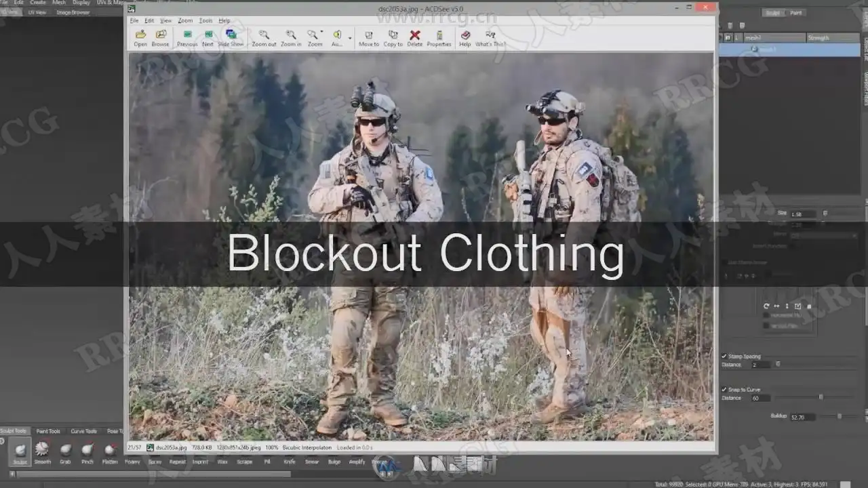This screenshot has width=868, height=488.
Task: Switch to the Paint Tools tab
Action: (48, 431)
